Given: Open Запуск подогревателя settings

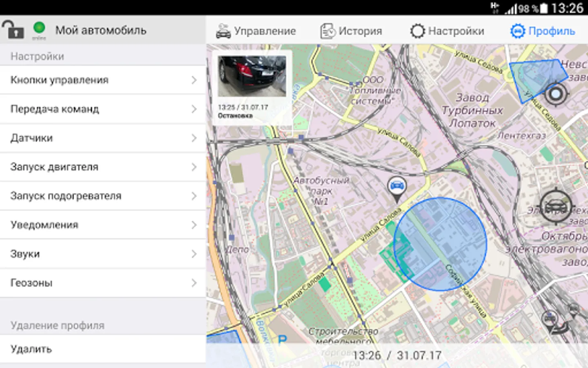Looking at the screenshot, I should [x=102, y=196].
